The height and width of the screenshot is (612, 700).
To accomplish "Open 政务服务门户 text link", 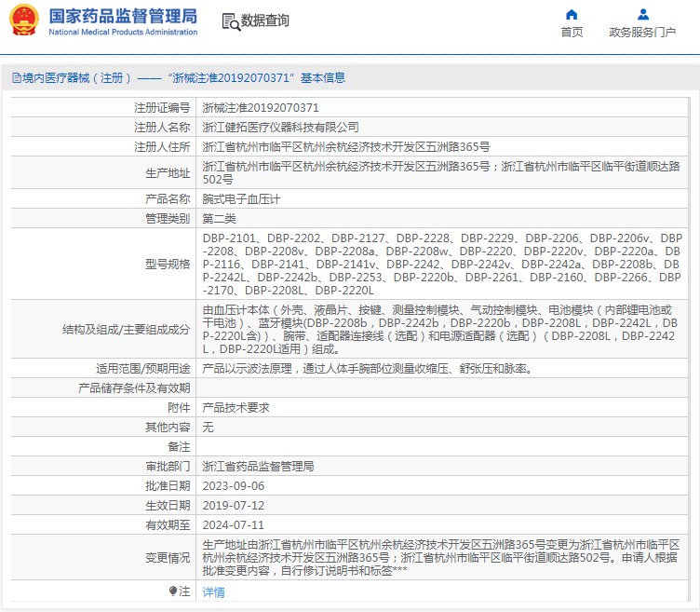I will click(x=642, y=33).
